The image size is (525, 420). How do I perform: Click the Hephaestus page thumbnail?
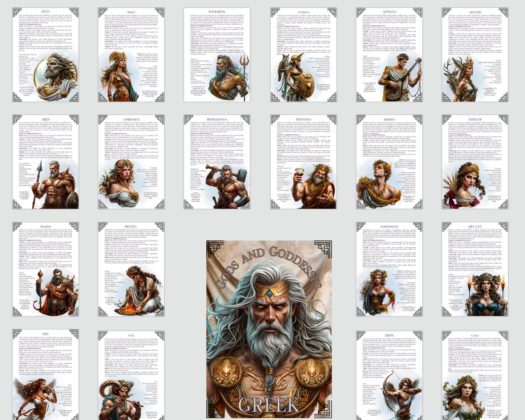click(x=217, y=162)
